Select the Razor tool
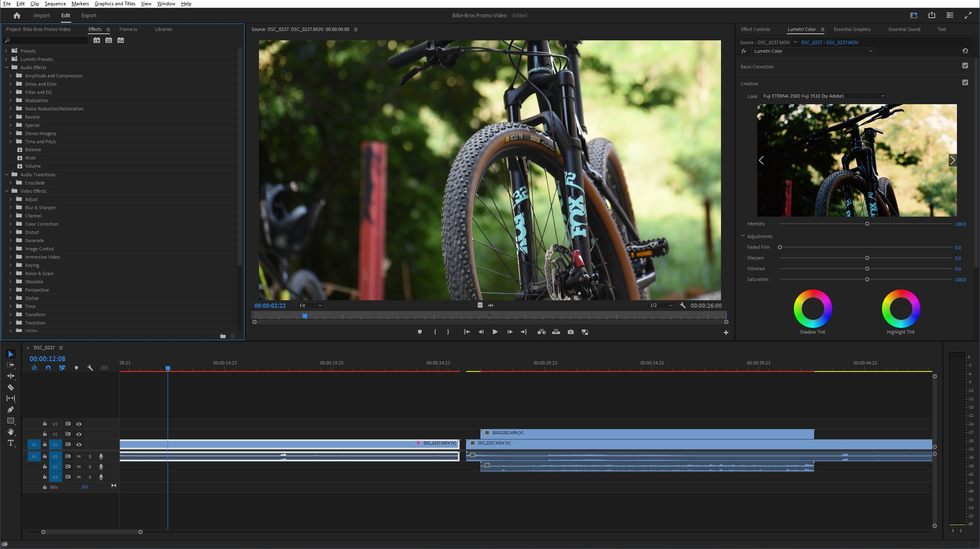Image resolution: width=980 pixels, height=549 pixels. 11,387
